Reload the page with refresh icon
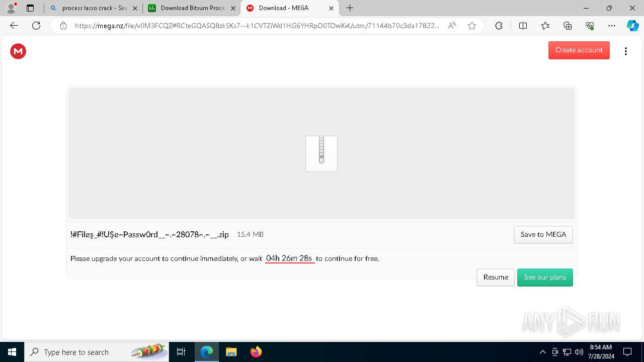644x362 pixels. 36,26
